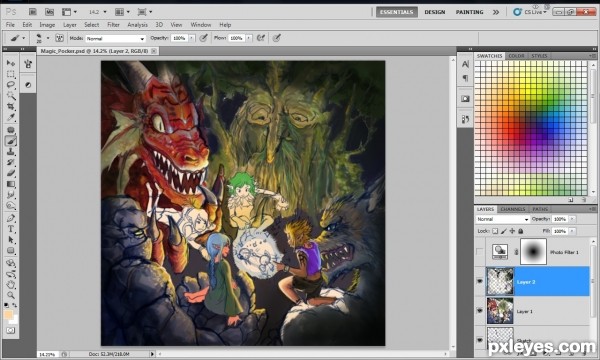Launch Mini Bridge from application bar
600x360 pixels.
coord(49,12)
